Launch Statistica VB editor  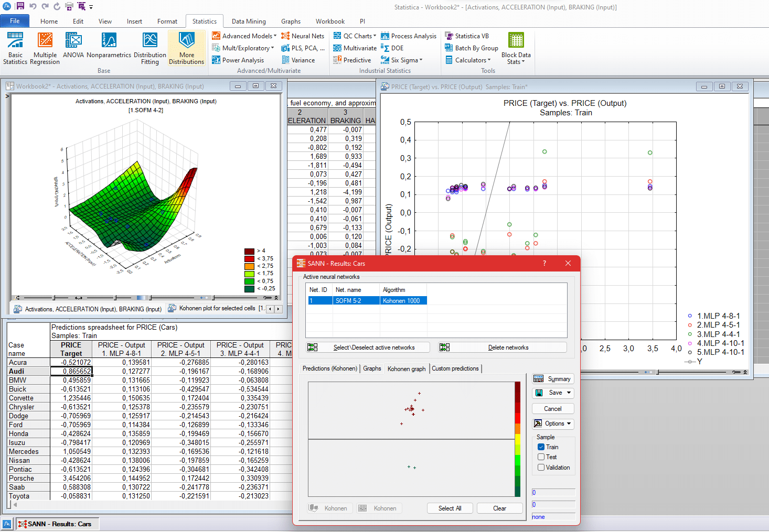pos(467,36)
